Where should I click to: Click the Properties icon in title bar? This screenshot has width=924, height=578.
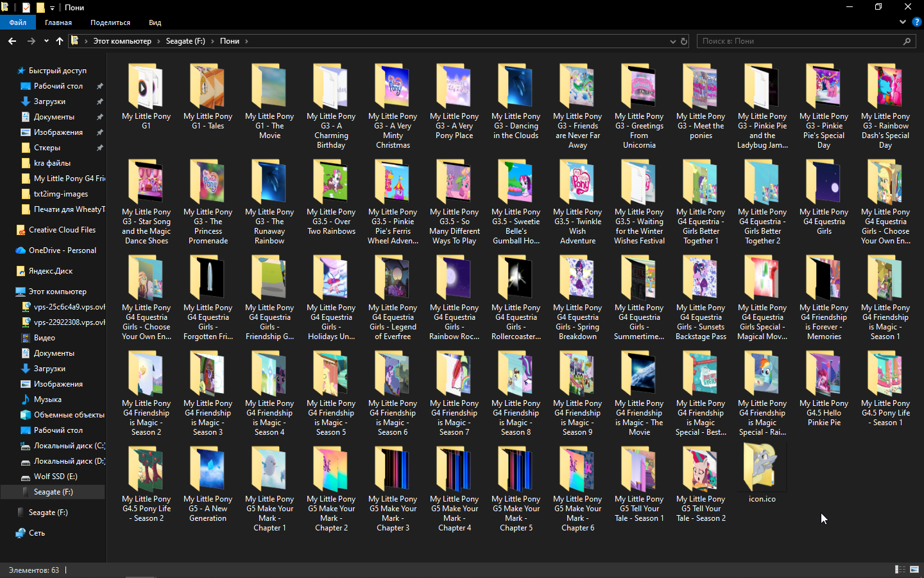click(26, 8)
